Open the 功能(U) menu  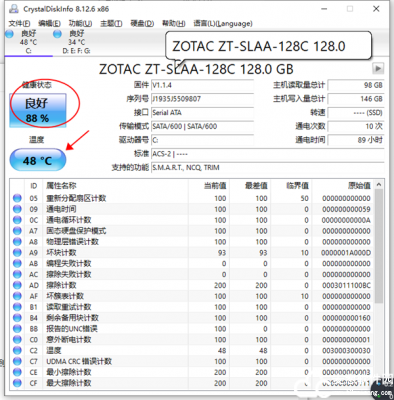tap(80, 23)
